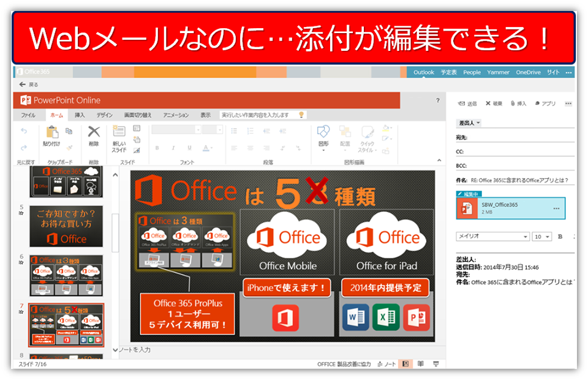Click the Shape Outline pen icon

click(x=386, y=139)
